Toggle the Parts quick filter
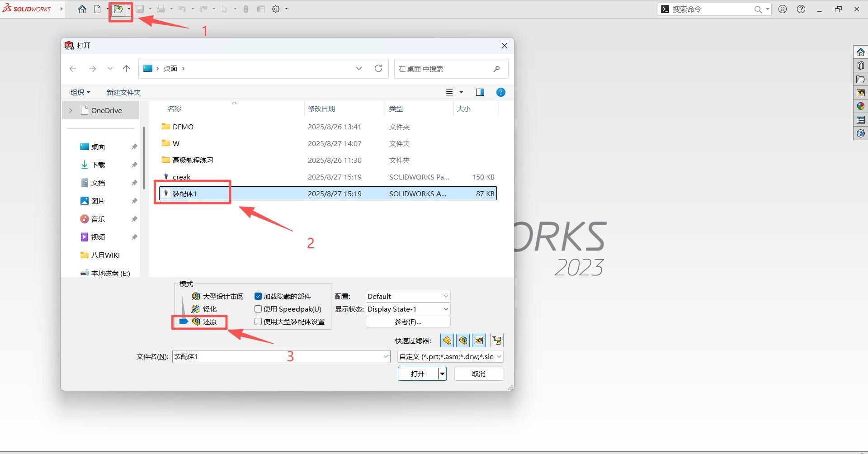 447,340
